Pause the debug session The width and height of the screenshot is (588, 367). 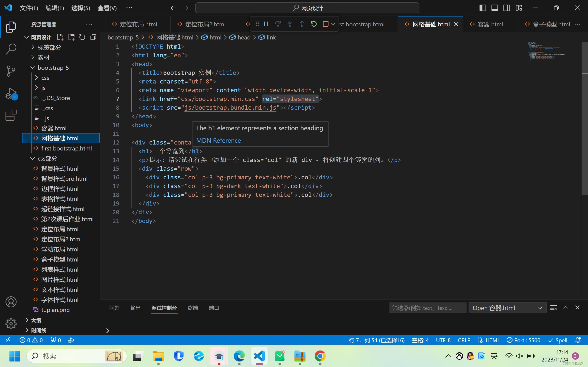point(266,24)
